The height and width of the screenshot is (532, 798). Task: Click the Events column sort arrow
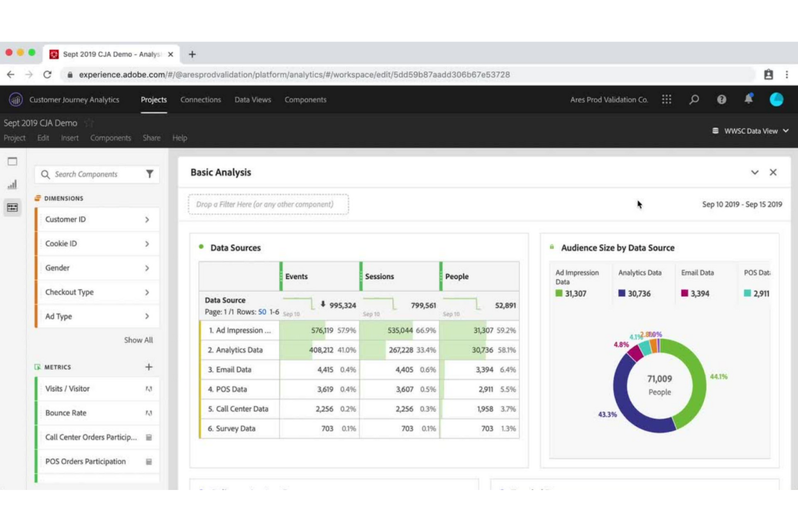pos(323,305)
